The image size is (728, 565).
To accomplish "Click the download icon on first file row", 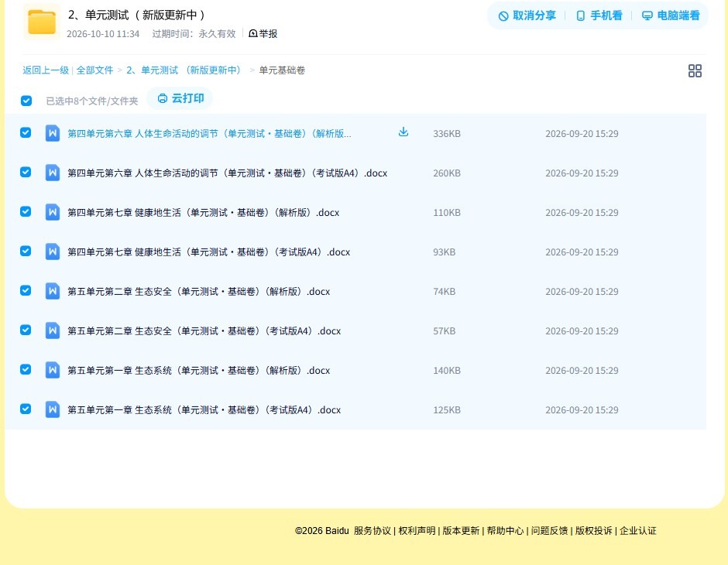I will pos(403,132).
